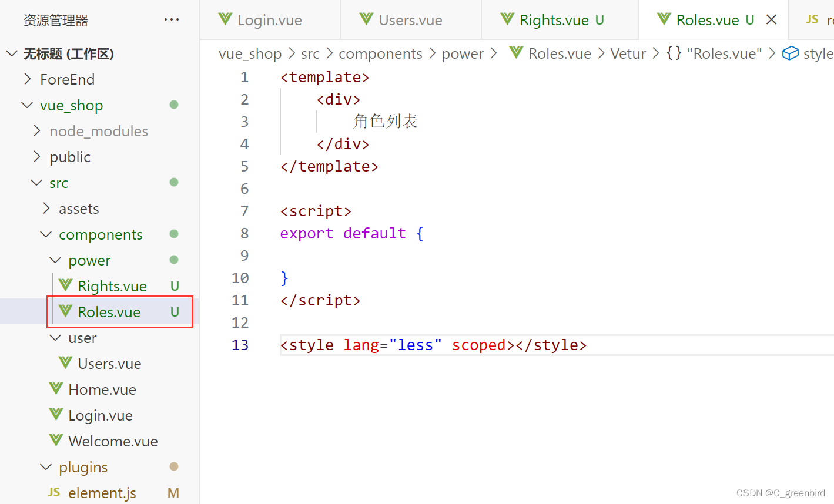Open element.js in the file tree

[x=102, y=493]
